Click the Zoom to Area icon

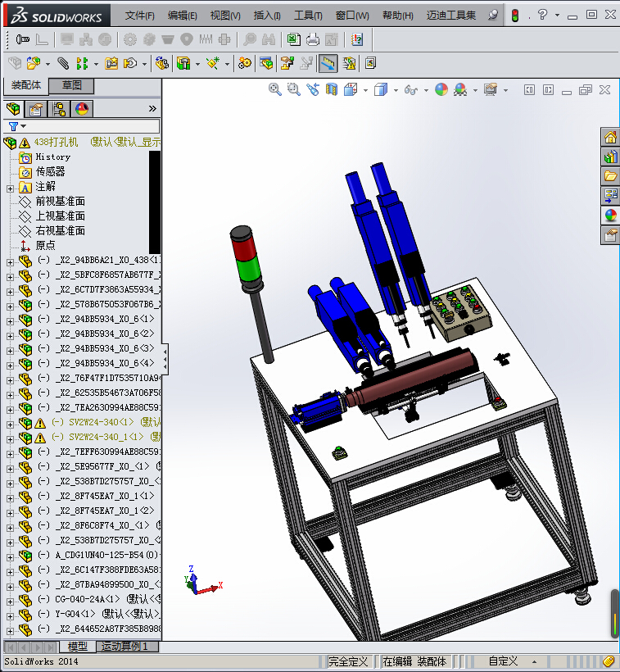[x=294, y=89]
